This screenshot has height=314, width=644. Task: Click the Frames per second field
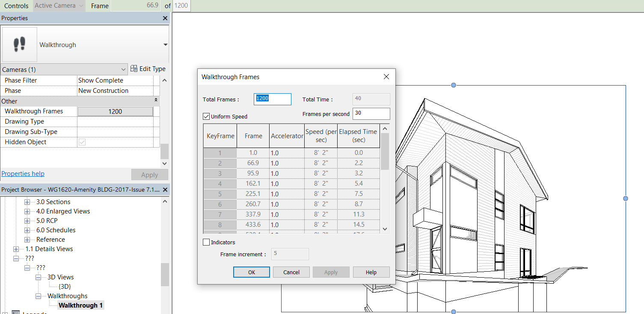(371, 114)
